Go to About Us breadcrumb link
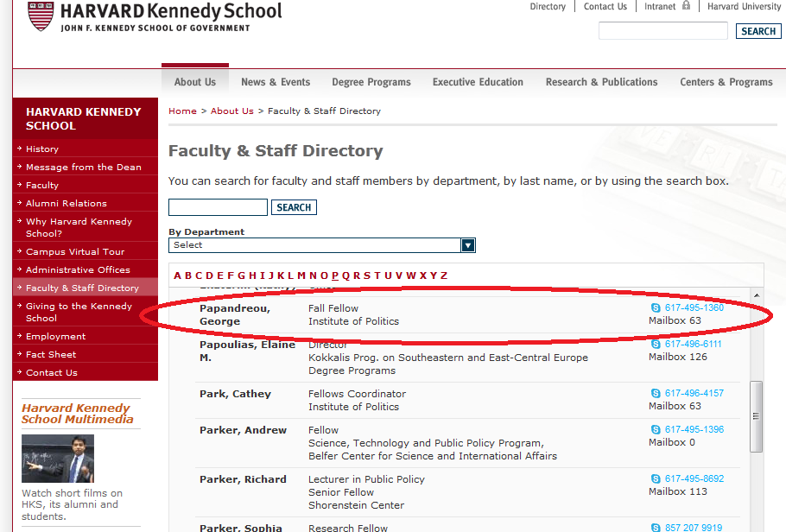The height and width of the screenshot is (532, 786). coord(232,111)
